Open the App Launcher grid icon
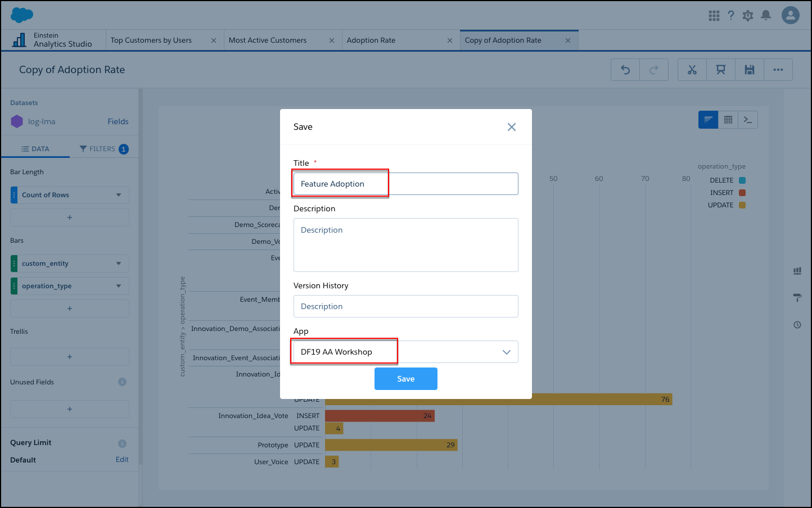 click(714, 16)
